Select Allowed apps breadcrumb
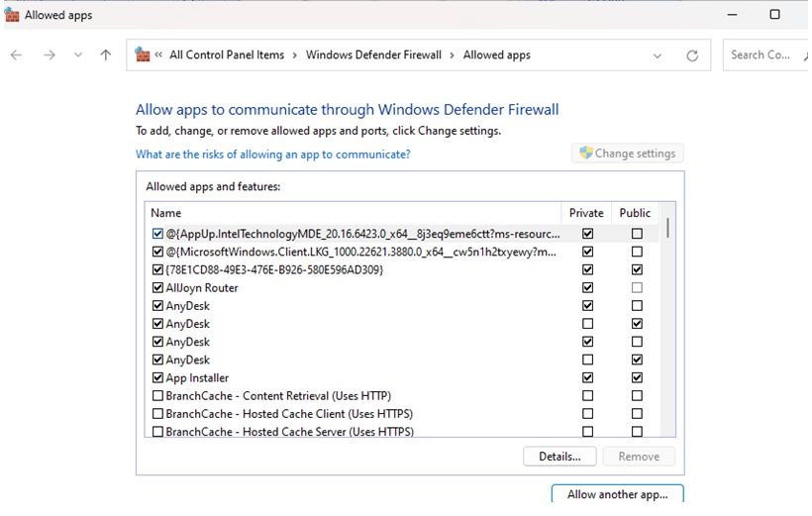The height and width of the screenshot is (516, 812). coord(497,54)
